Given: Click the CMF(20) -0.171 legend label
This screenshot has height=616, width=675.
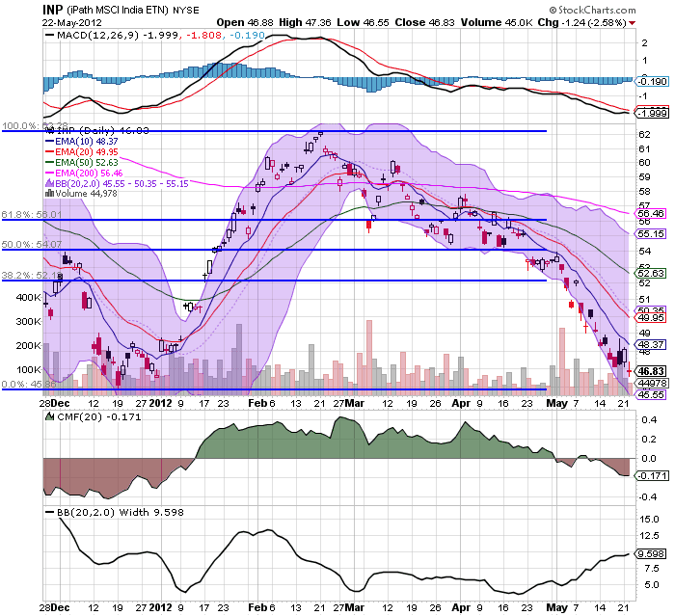Looking at the screenshot, I should [99, 416].
